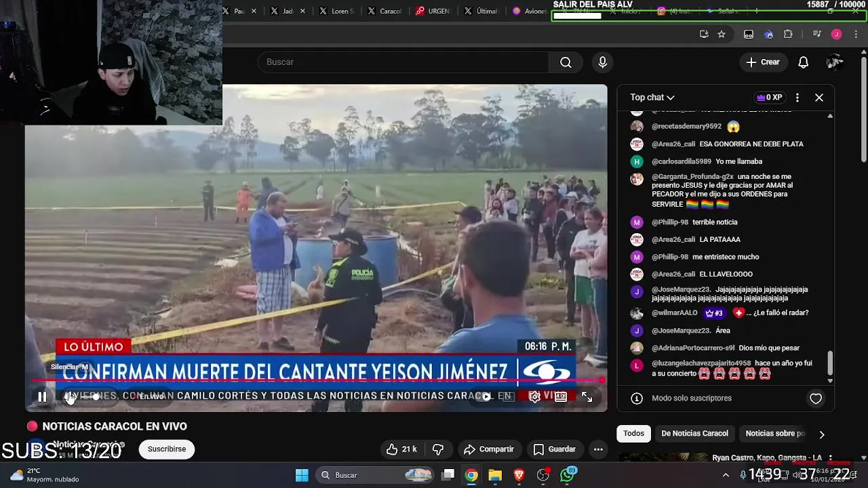Open Chrome media controls icon
Screen dimensions: 868x488
point(817,35)
